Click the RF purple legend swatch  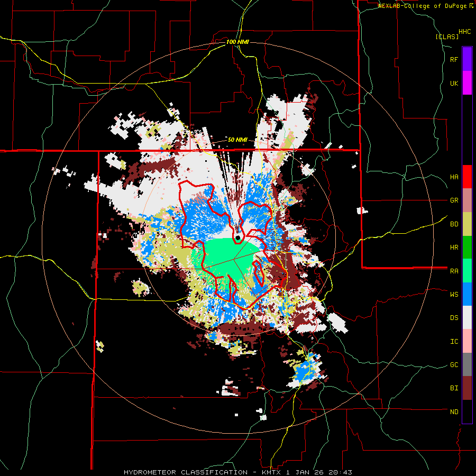467,59
